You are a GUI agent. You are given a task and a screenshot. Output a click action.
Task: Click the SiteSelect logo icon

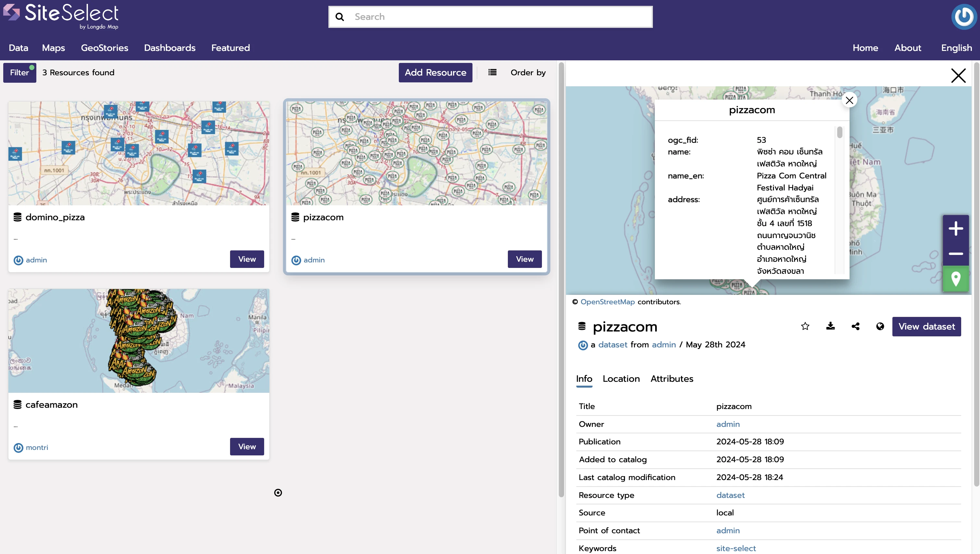[11, 12]
